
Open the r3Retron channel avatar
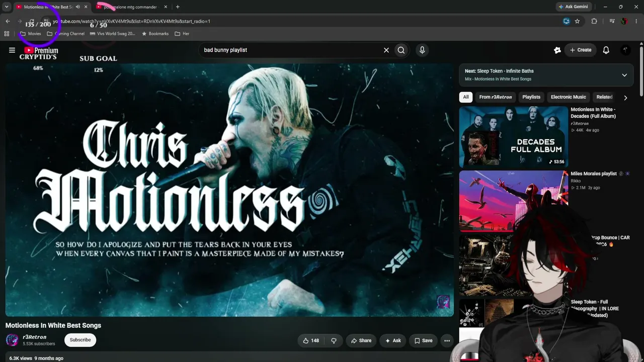click(12, 340)
